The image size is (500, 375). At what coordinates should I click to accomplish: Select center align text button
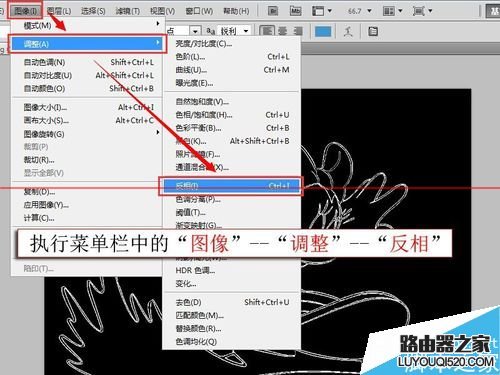tap(282, 31)
